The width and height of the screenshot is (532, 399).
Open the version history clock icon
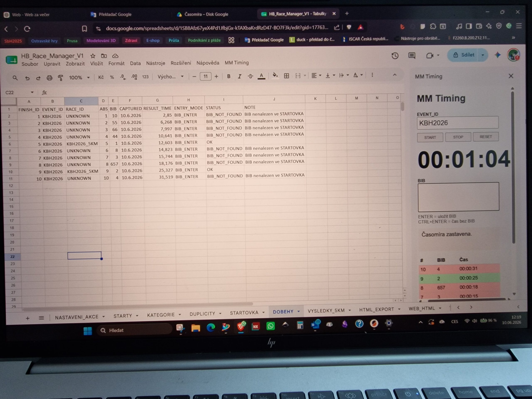(395, 56)
